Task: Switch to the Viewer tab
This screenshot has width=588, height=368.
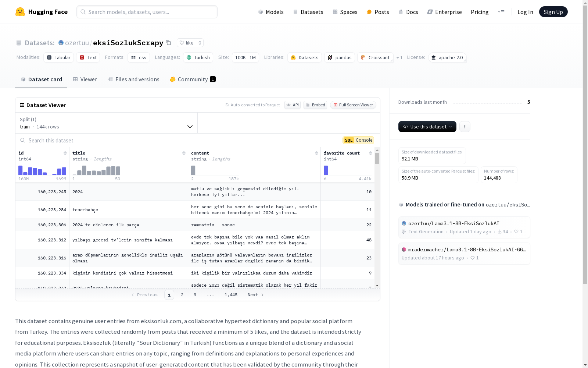Action: tap(85, 79)
